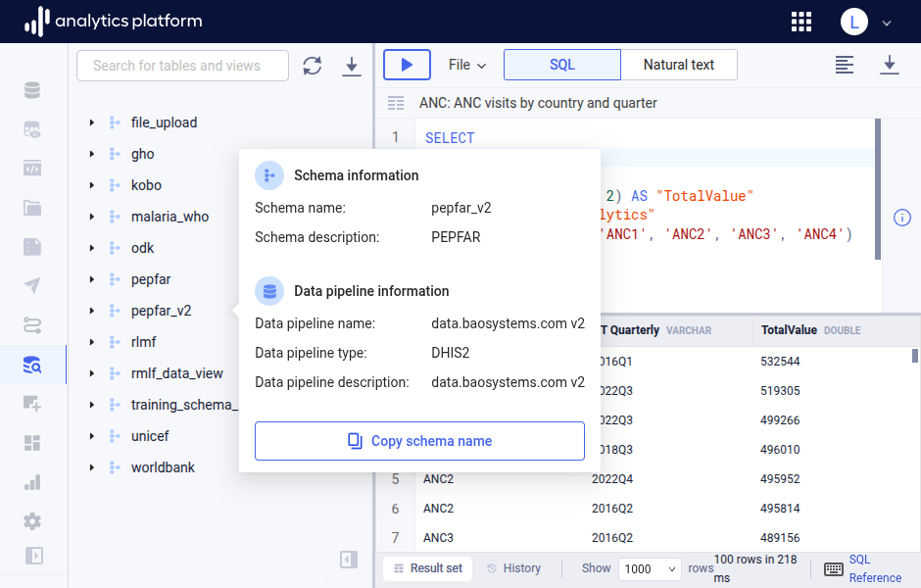
Task: Click the query list icon beside ANC title
Action: 396,103
